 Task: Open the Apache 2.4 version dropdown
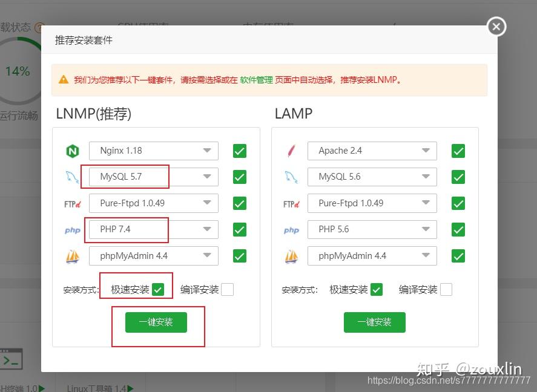click(372, 151)
